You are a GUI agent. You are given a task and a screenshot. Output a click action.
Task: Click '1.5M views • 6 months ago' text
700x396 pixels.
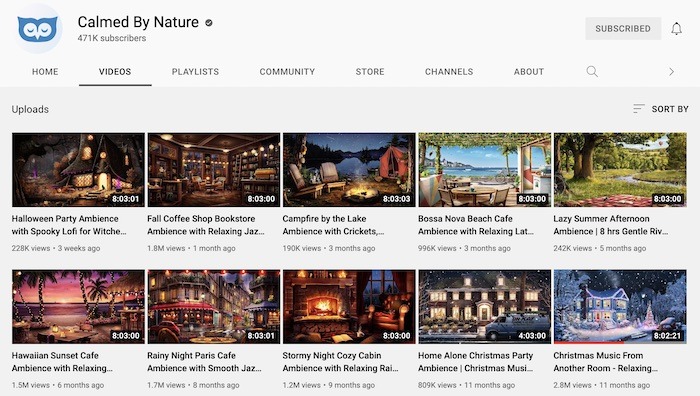[58, 385]
